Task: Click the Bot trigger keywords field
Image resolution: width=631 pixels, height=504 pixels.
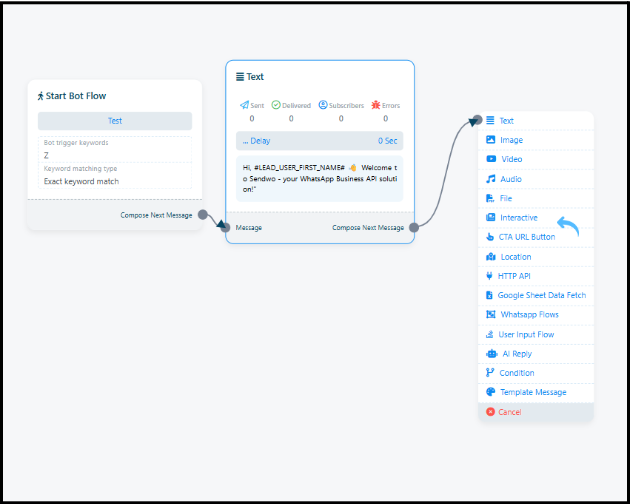Action: (x=114, y=156)
